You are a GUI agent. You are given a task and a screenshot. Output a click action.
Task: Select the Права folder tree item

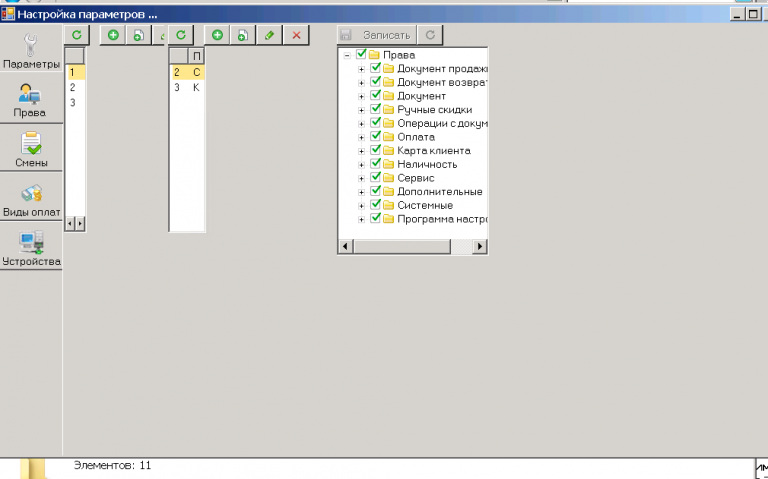click(x=399, y=55)
